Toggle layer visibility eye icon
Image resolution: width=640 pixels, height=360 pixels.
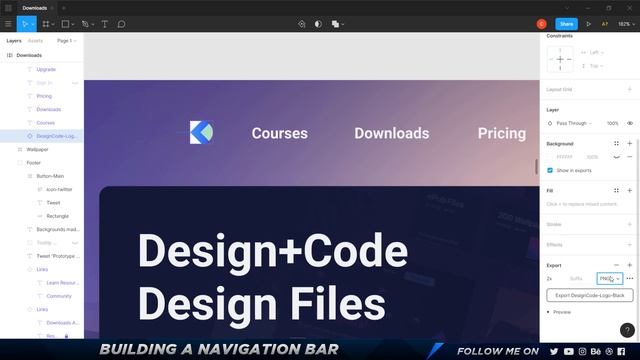tap(630, 123)
